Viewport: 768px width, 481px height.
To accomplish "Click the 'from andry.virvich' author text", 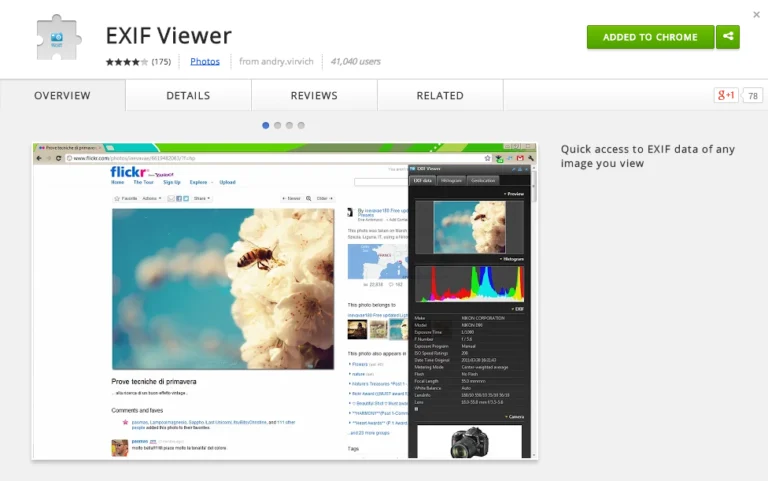I will click(276, 61).
